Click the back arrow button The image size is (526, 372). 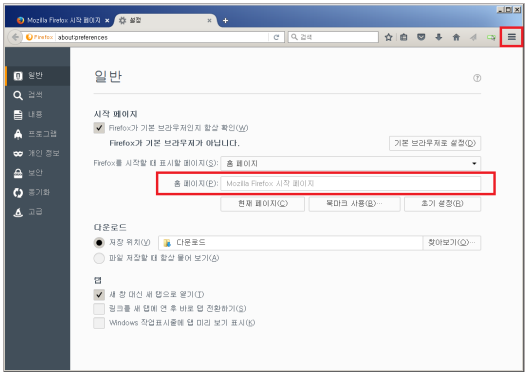pos(15,37)
